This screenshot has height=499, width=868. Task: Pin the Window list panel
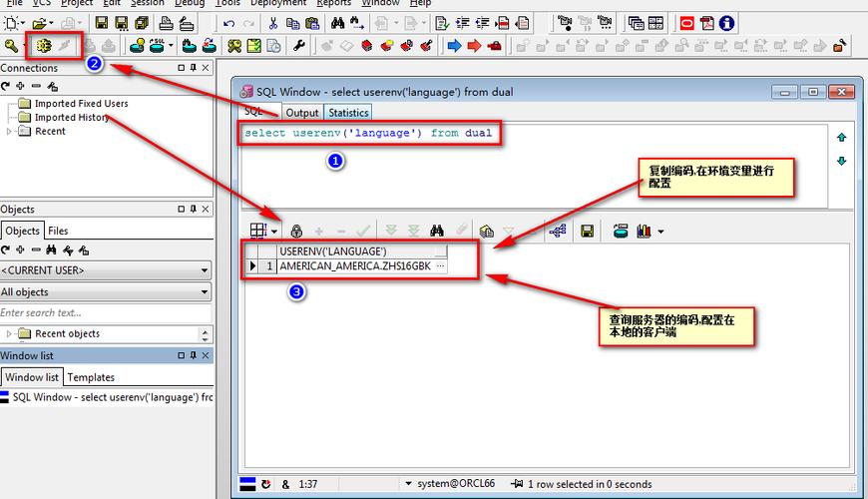click(194, 355)
